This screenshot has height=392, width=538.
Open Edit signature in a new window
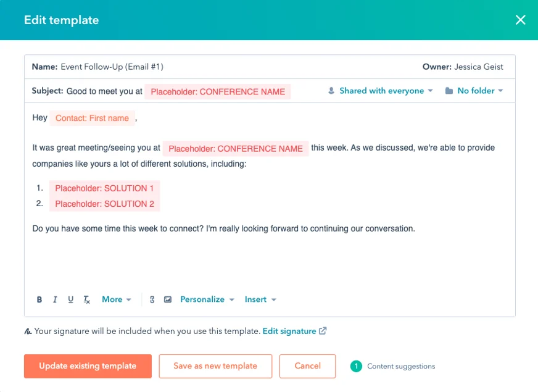coord(291,331)
